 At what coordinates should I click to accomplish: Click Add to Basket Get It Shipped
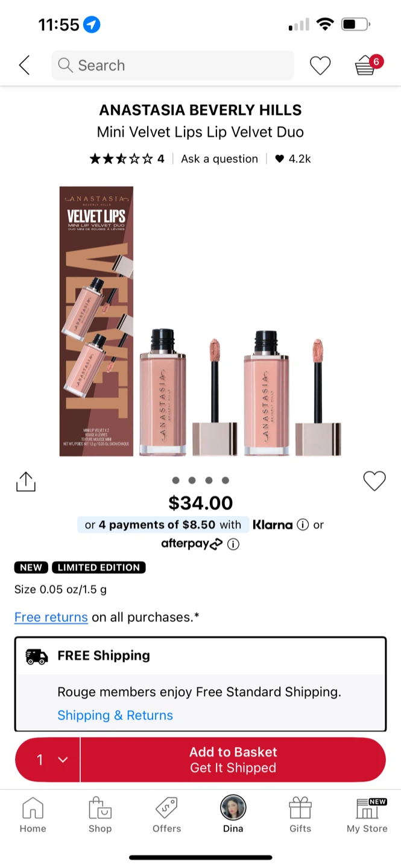click(x=233, y=759)
